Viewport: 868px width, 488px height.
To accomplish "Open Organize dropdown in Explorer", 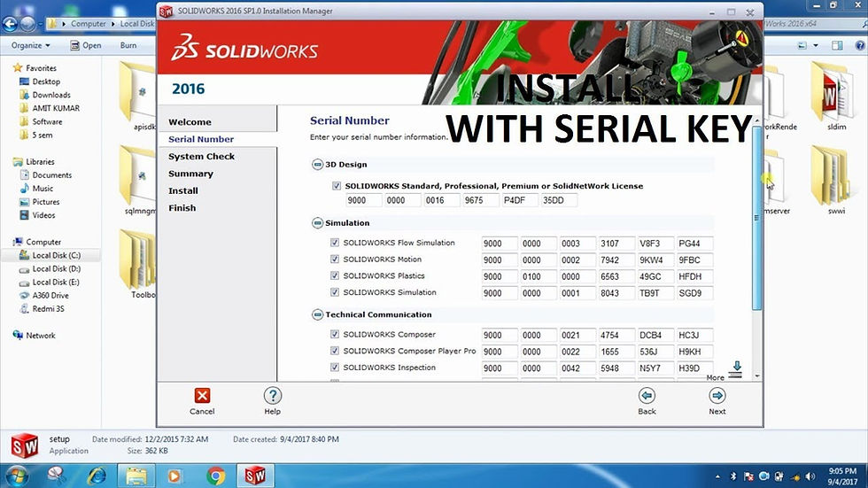I will [x=30, y=45].
